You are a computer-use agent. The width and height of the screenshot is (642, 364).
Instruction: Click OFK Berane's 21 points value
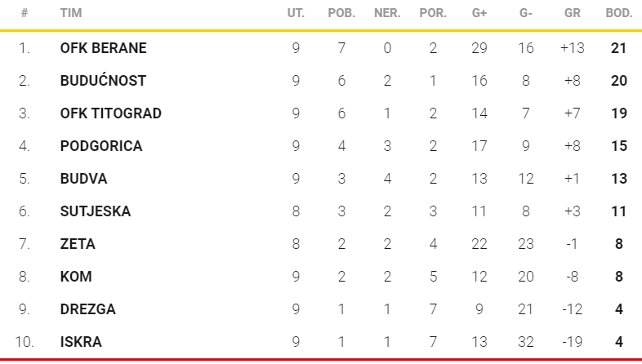[x=618, y=48]
